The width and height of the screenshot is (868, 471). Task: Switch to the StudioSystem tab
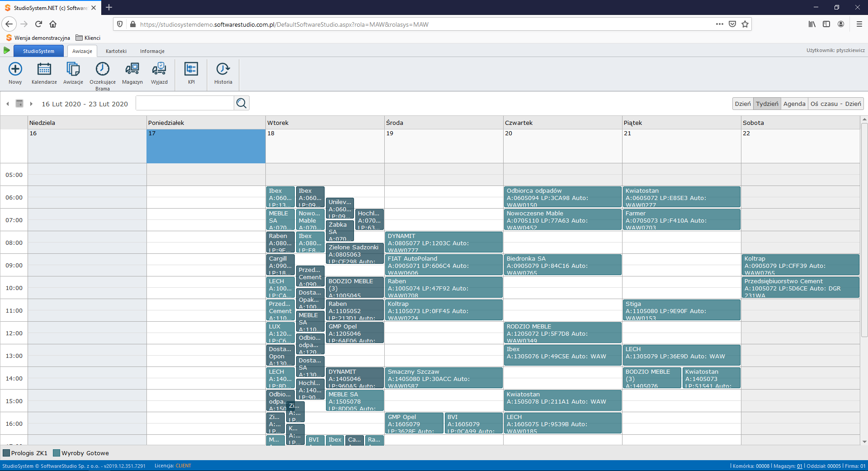coord(38,51)
